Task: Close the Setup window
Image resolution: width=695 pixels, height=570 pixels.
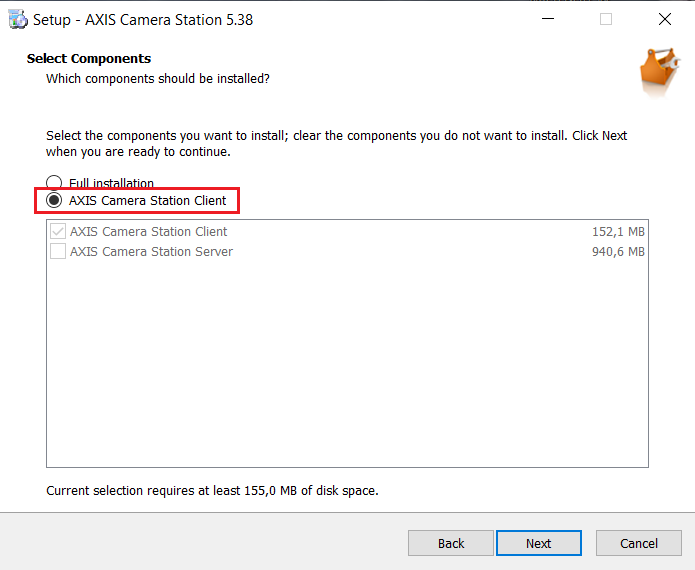Action: pyautogui.click(x=665, y=19)
